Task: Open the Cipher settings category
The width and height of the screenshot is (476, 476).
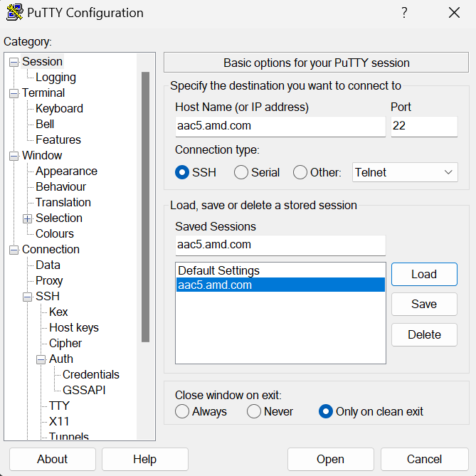Action: pos(65,344)
